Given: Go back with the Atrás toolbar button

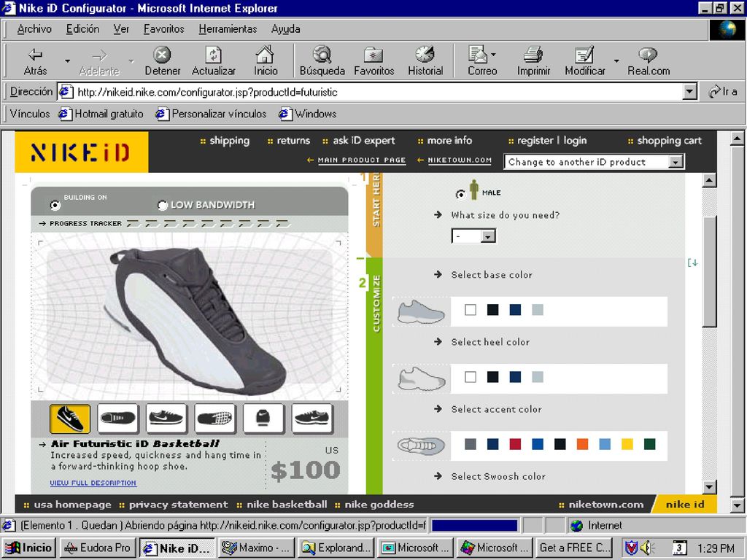Looking at the screenshot, I should 35,61.
